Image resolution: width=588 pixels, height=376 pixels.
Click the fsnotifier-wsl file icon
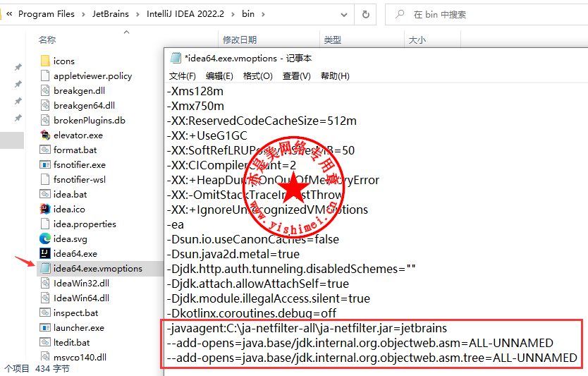pos(45,179)
